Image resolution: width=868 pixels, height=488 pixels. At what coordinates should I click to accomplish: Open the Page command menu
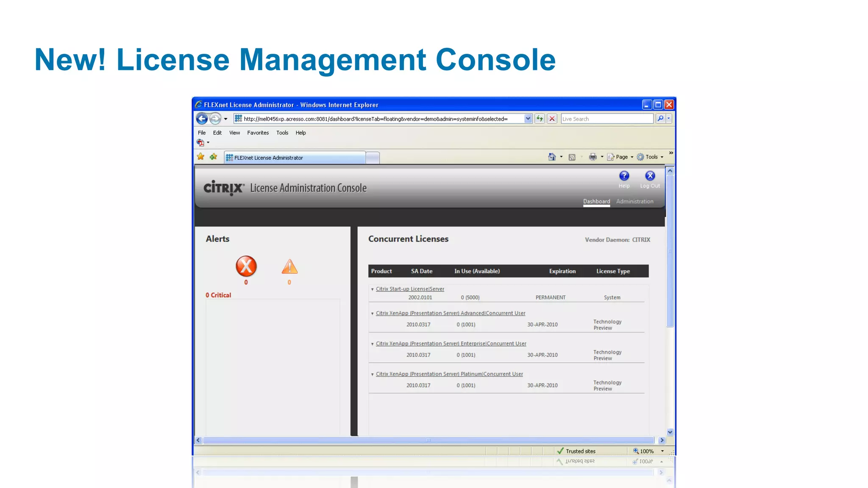[620, 157]
